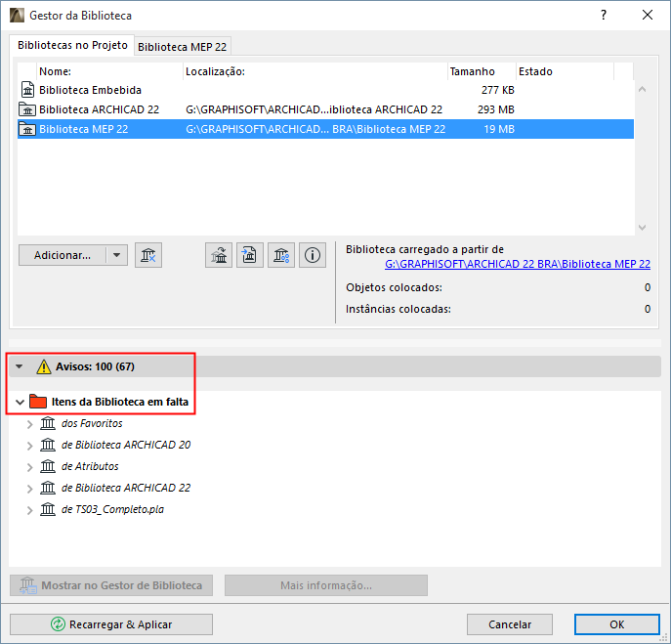Click the Cancelar button
Screen dimensions: 671x644
[x=510, y=624]
